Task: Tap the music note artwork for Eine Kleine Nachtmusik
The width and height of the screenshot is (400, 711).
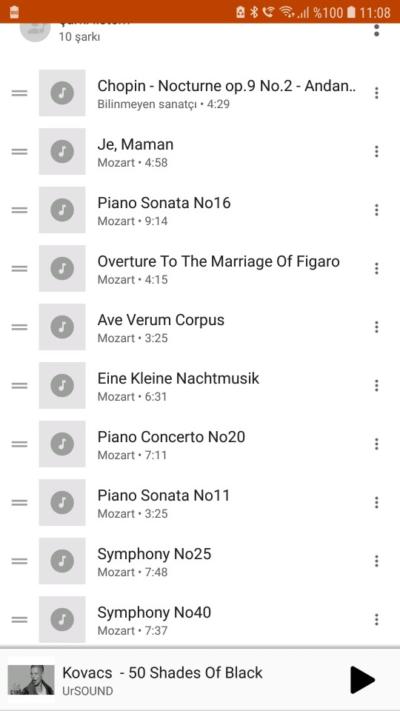Action: 62,385
